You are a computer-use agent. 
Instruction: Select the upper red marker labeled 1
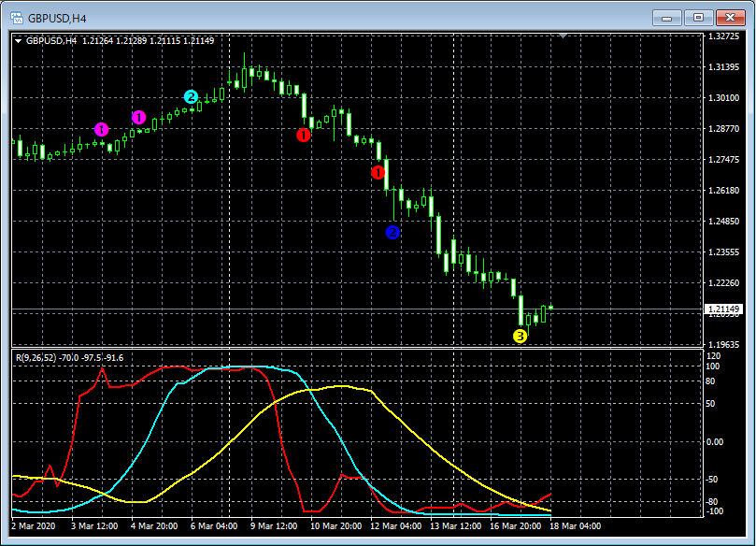click(x=304, y=135)
